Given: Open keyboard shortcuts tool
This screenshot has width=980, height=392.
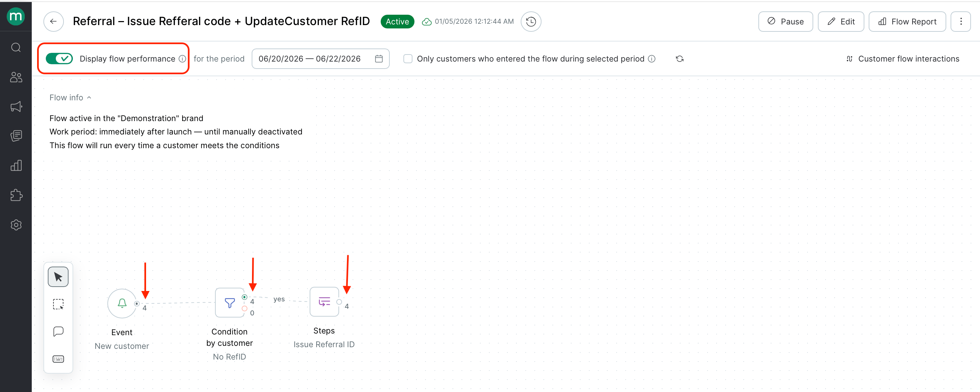Looking at the screenshot, I should (x=58, y=359).
